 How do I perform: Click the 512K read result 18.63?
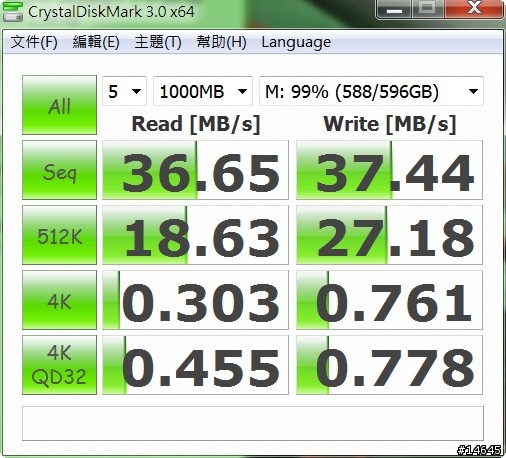(x=195, y=235)
